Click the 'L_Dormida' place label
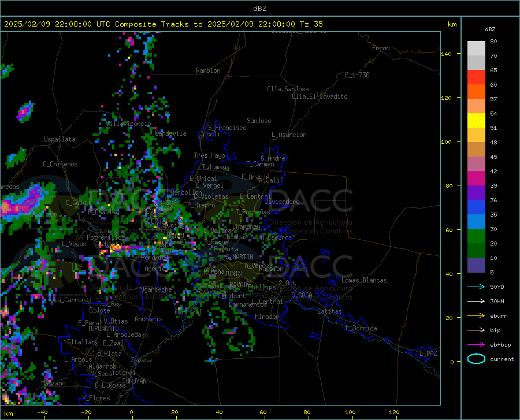This screenshot has width=520, height=420. pyautogui.click(x=361, y=328)
